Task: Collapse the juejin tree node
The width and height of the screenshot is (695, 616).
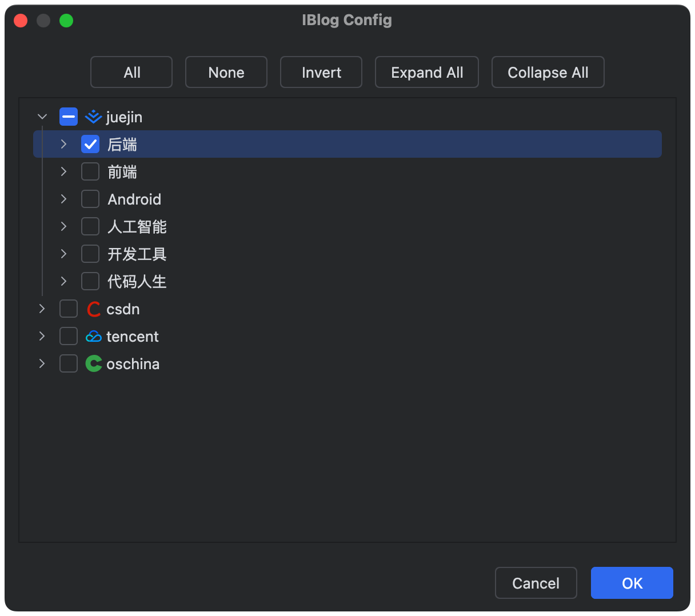Action: 42,117
